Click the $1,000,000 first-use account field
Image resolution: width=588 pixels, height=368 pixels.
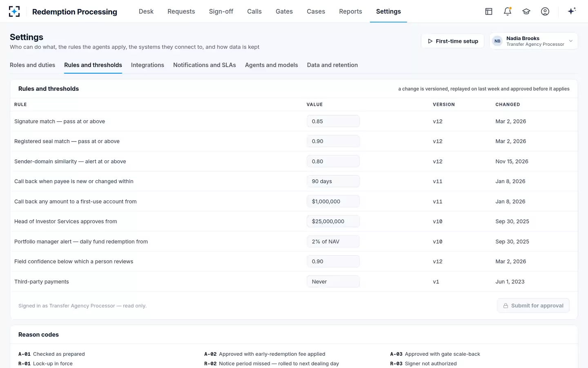333,201
